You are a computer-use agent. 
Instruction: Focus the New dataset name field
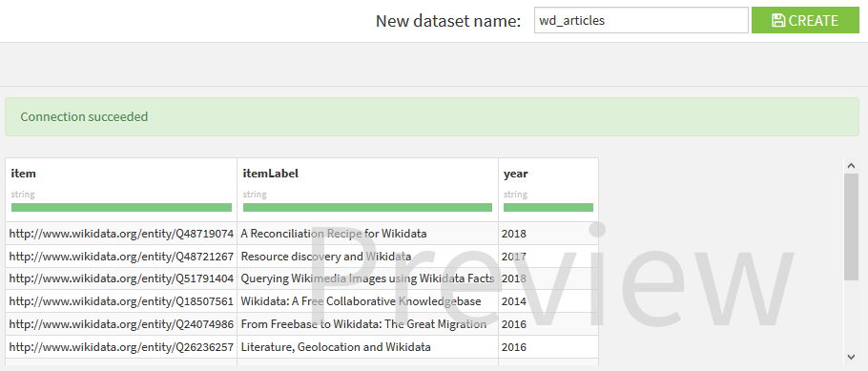click(x=641, y=20)
